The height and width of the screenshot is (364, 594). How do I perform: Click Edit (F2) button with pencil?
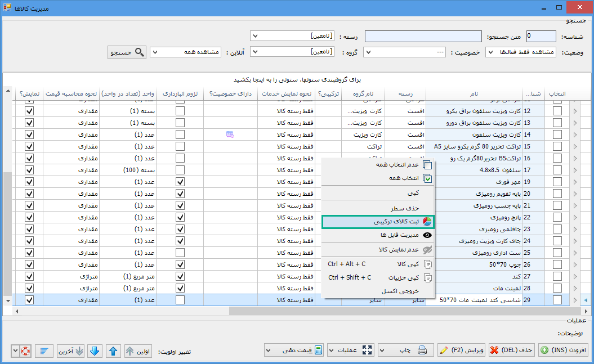[462, 350]
